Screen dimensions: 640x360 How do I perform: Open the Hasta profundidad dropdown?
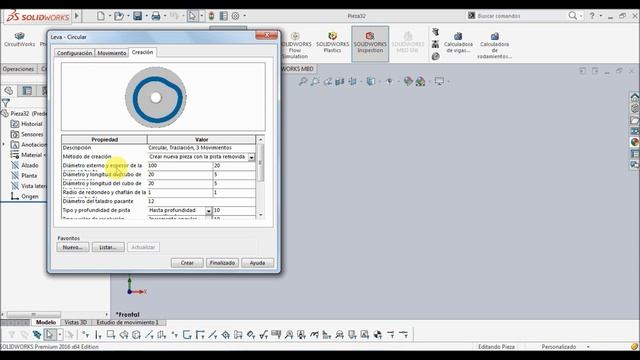(x=209, y=211)
